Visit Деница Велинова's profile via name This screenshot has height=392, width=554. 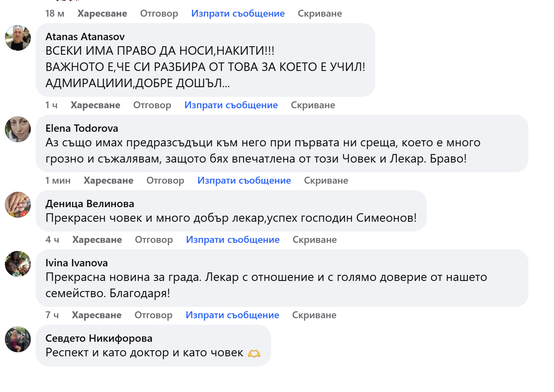tap(90, 203)
